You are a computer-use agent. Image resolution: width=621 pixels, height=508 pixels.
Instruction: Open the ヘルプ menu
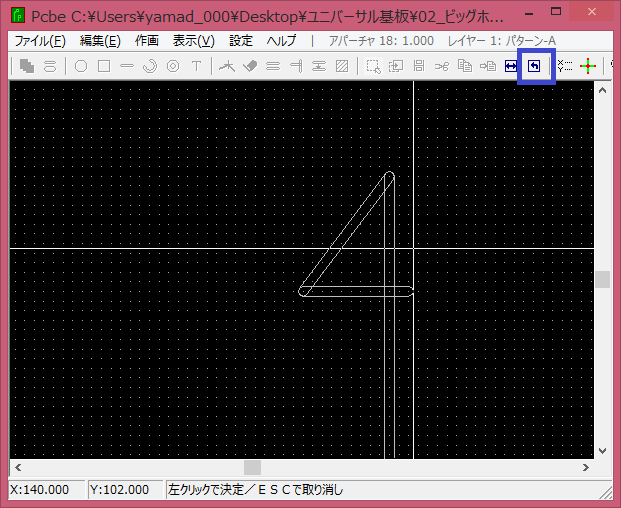coord(281,41)
